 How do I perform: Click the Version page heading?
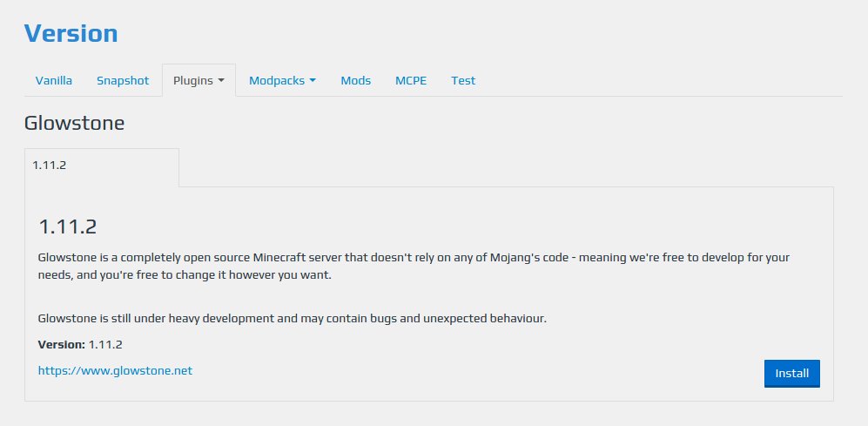click(x=71, y=33)
